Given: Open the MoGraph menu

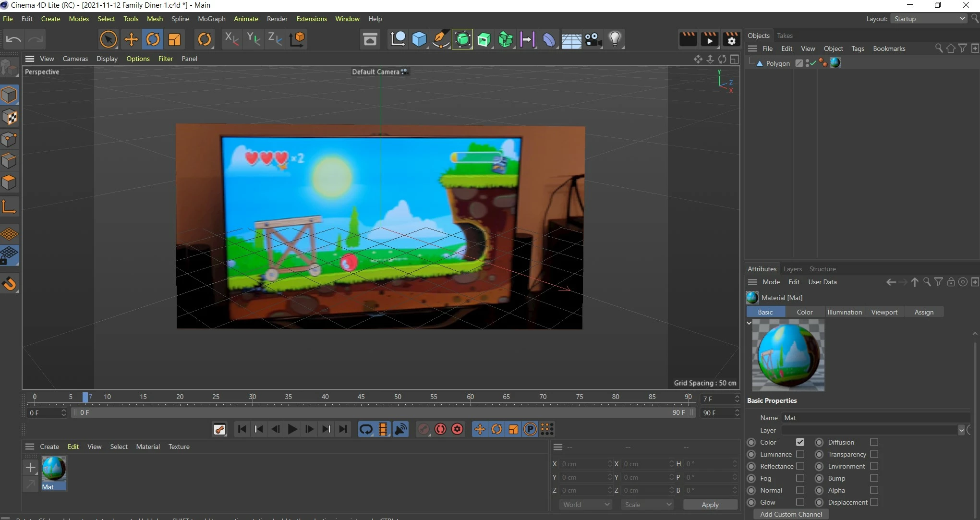Looking at the screenshot, I should point(211,19).
